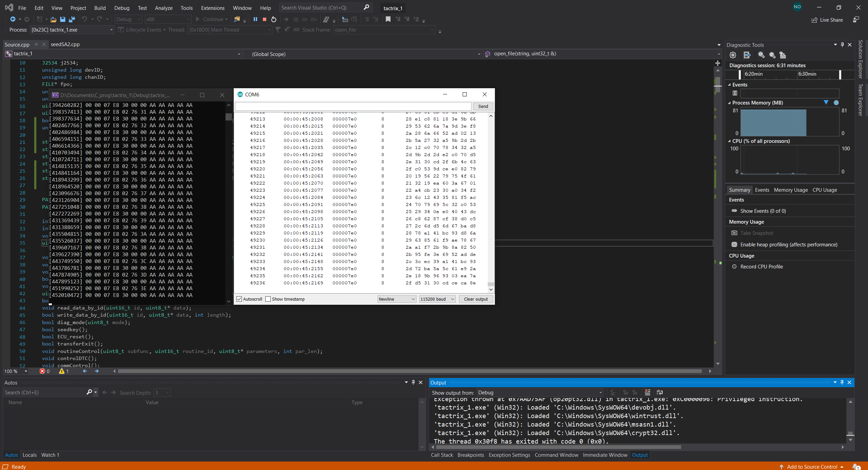
Task: Select the Record CPU Profile radio button
Action: pyautogui.click(x=734, y=267)
